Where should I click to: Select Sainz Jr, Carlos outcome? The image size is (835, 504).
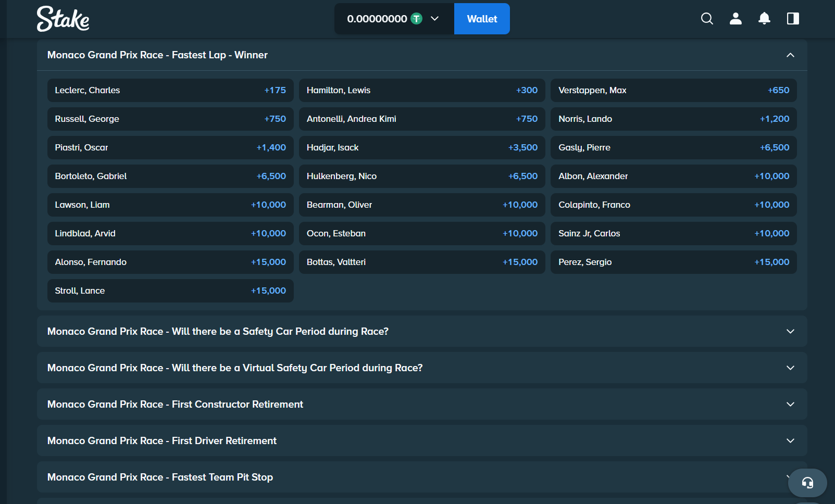pyautogui.click(x=674, y=233)
